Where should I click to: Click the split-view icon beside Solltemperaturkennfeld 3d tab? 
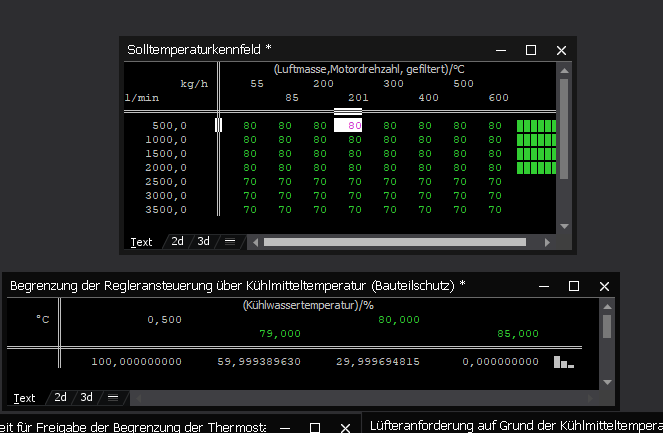(230, 241)
